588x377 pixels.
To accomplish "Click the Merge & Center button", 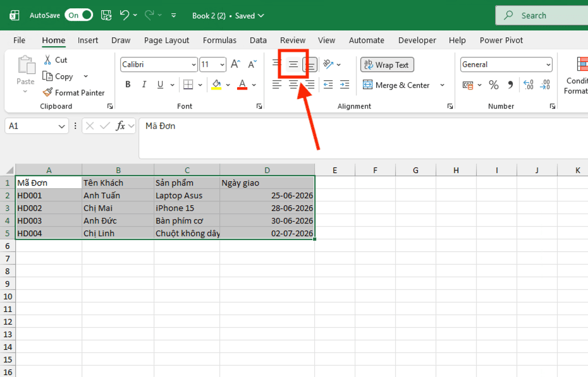I will (x=396, y=85).
